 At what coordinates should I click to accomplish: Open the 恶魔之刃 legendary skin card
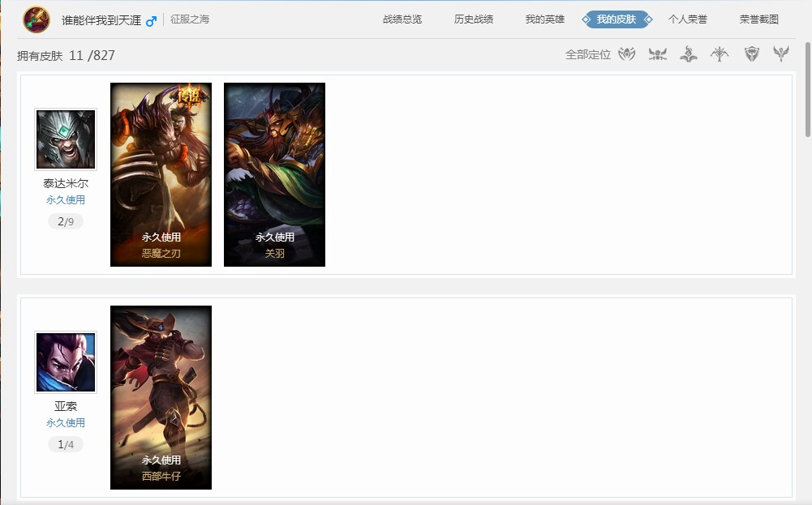coord(161,174)
